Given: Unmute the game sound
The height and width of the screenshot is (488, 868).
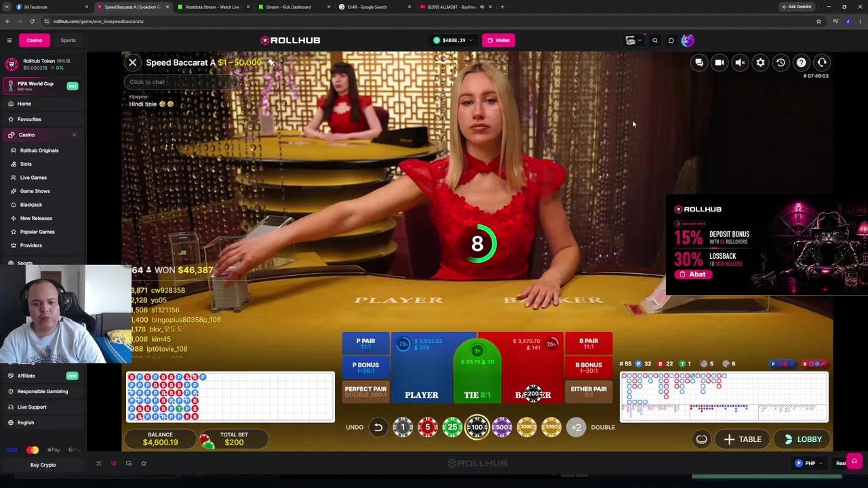Looking at the screenshot, I should click(740, 62).
